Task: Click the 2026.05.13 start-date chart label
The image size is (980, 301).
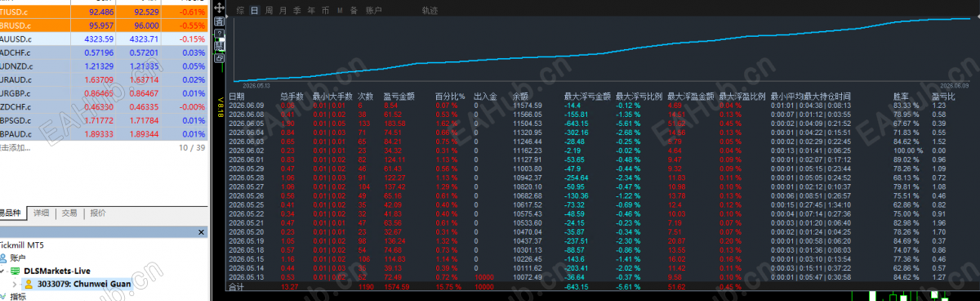Action: pos(256,85)
